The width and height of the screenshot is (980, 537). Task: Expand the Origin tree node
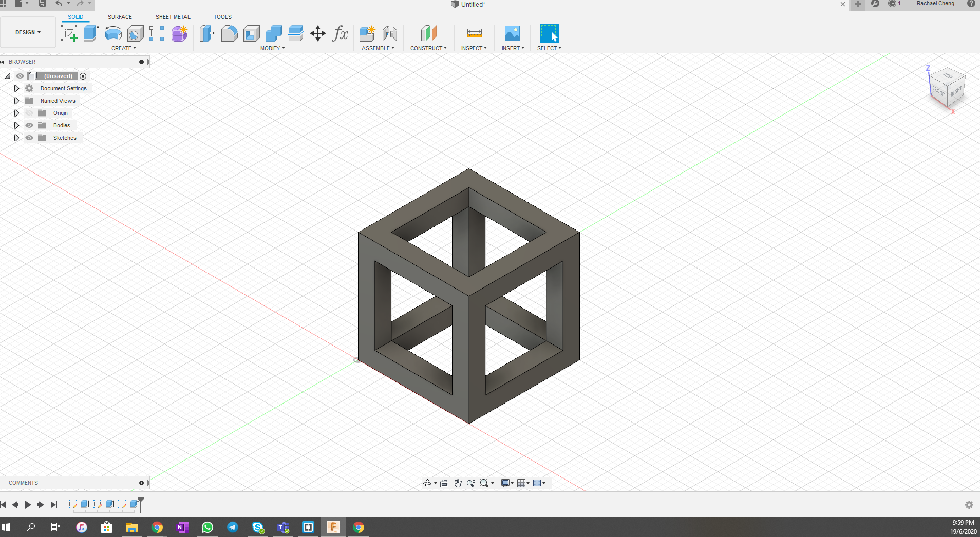tap(16, 113)
